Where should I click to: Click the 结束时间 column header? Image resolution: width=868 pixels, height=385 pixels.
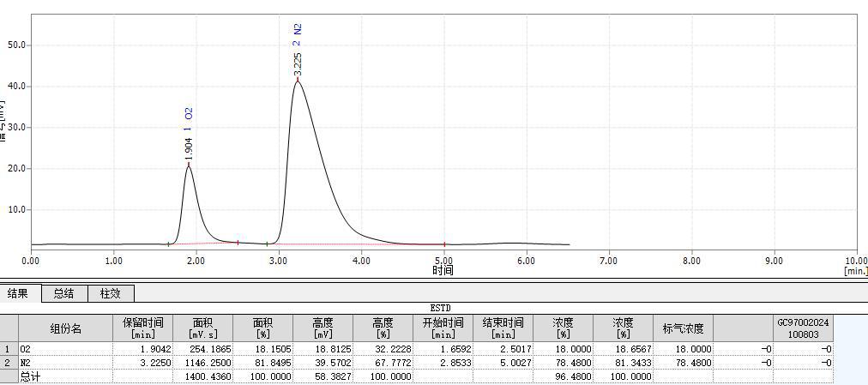pyautogui.click(x=503, y=328)
